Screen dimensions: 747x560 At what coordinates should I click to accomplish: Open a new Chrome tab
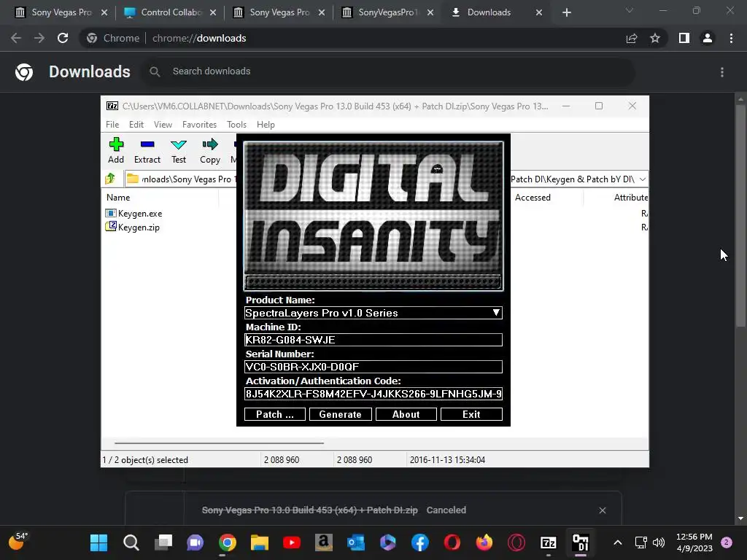(x=566, y=12)
